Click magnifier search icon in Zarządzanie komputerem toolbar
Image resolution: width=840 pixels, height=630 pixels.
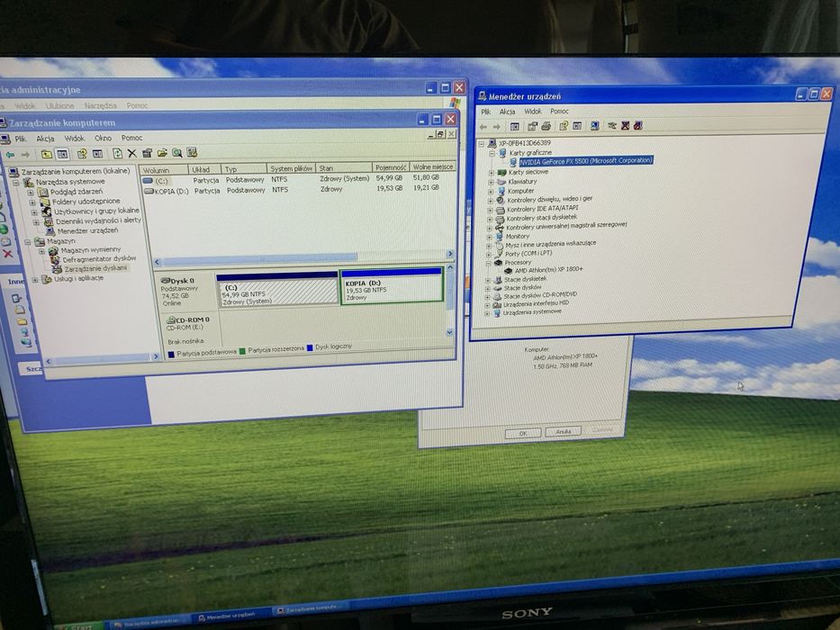click(x=176, y=153)
